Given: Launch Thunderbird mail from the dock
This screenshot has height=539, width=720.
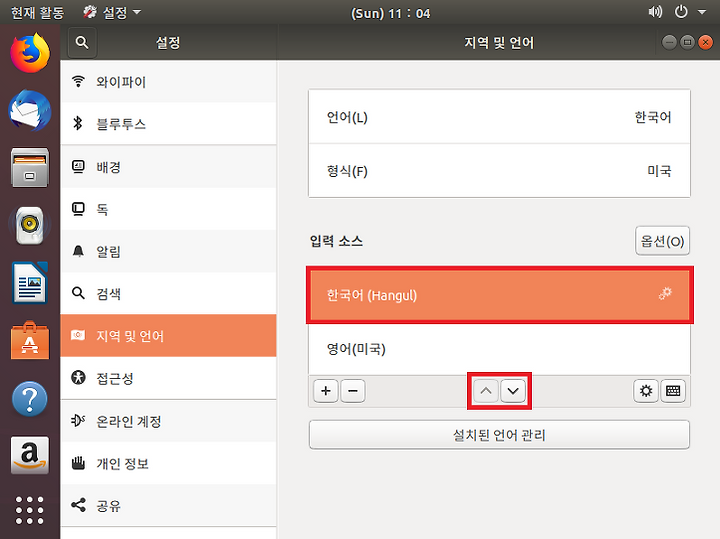Looking at the screenshot, I should [x=30, y=110].
